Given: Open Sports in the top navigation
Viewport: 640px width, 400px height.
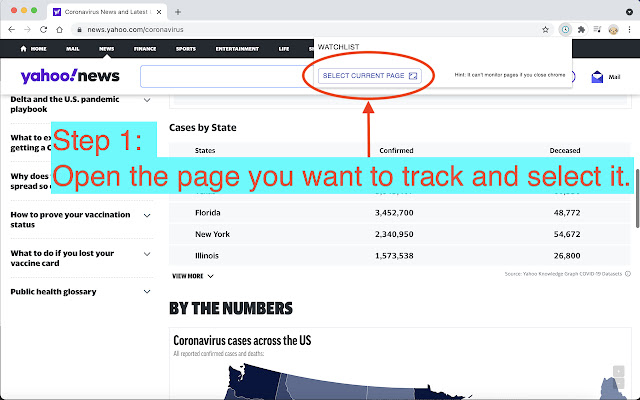Looking at the screenshot, I should point(186,49).
